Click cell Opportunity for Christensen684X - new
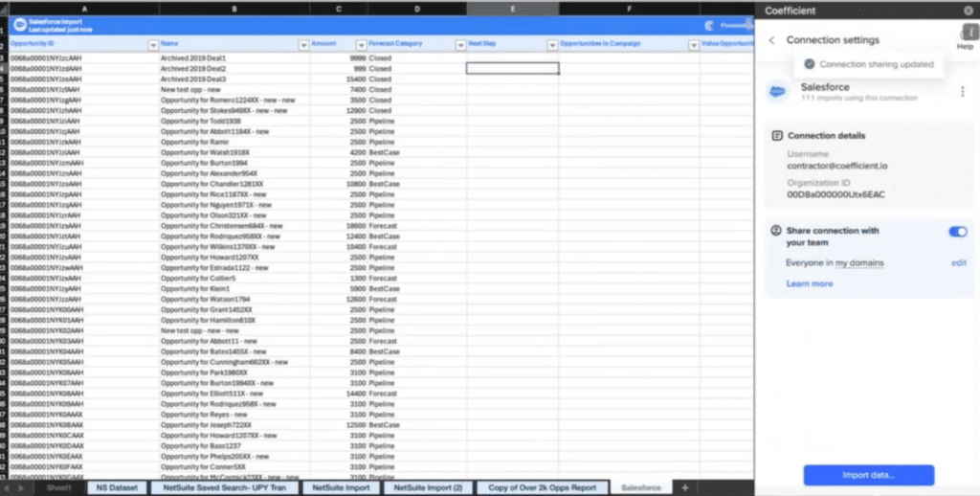 tap(234, 226)
